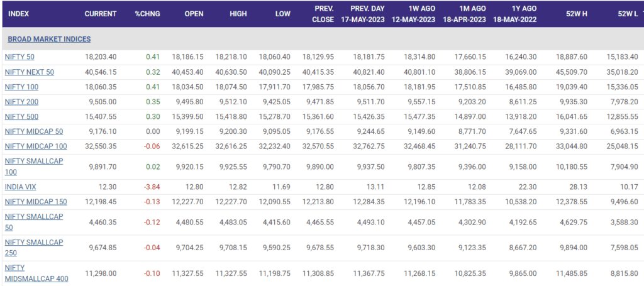Select NIFTY NEXT 50 current value 40,546.15

(x=100, y=72)
